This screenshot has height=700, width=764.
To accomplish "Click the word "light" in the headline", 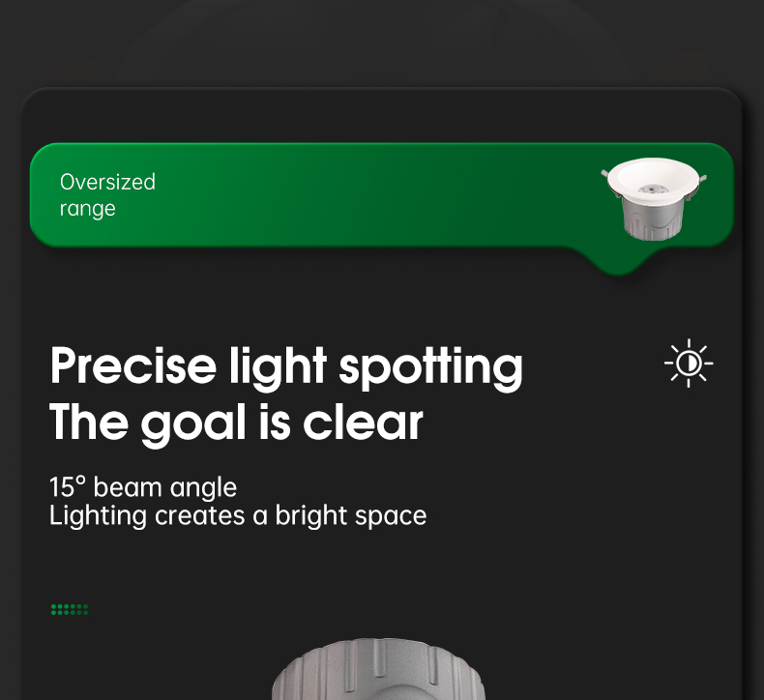I will click(x=278, y=366).
